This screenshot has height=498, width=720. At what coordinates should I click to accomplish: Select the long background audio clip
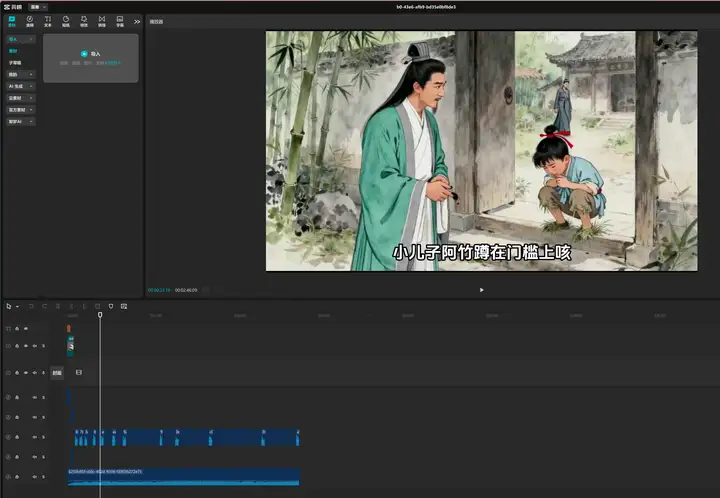click(x=184, y=477)
